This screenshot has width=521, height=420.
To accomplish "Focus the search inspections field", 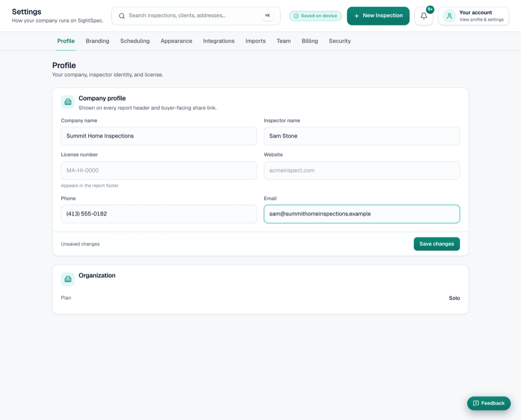I will (196, 16).
